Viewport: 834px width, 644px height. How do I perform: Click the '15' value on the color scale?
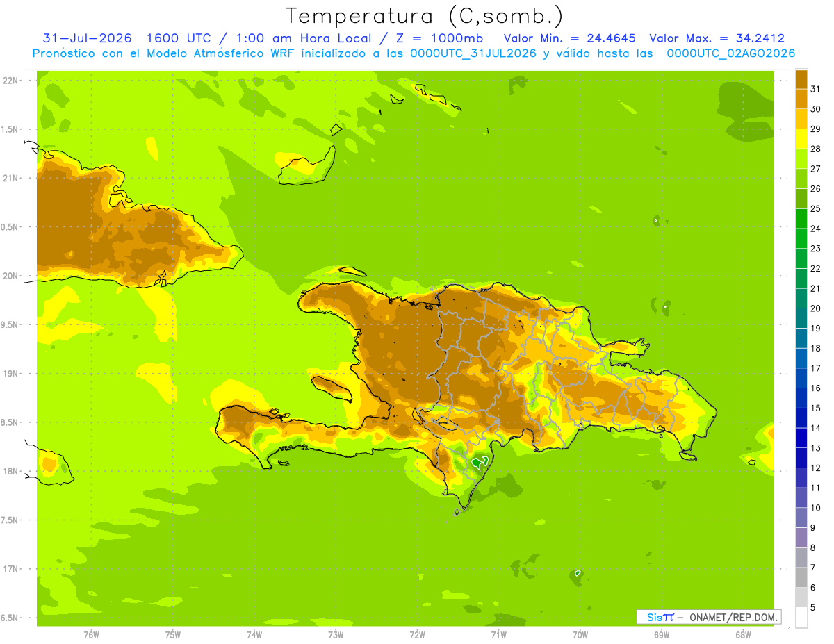pos(816,408)
